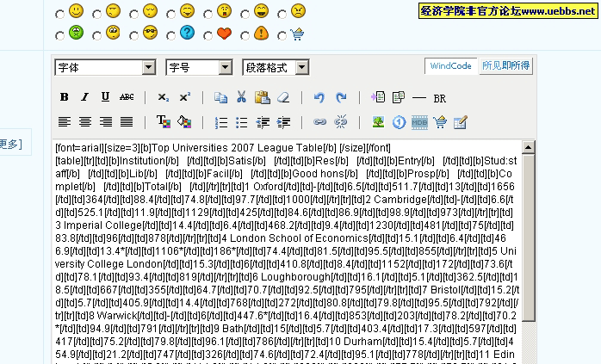
Task: Insert an image with tree picture icon
Action: point(378,122)
